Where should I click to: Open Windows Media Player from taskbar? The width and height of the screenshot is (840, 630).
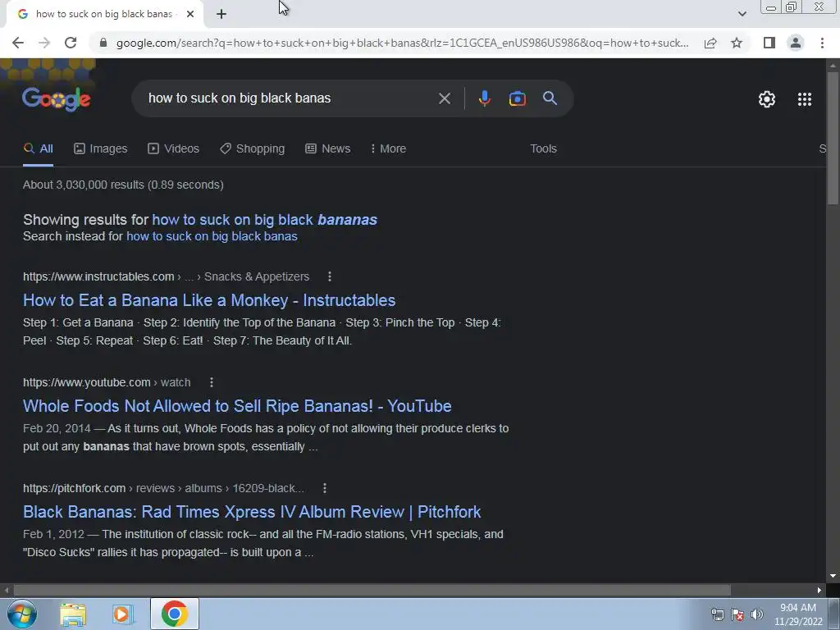tap(123, 614)
